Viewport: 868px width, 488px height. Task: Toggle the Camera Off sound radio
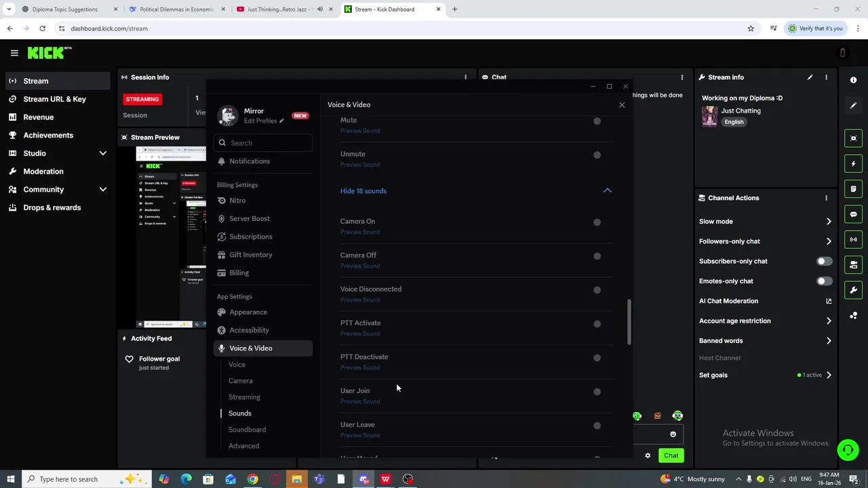pyautogui.click(x=597, y=256)
